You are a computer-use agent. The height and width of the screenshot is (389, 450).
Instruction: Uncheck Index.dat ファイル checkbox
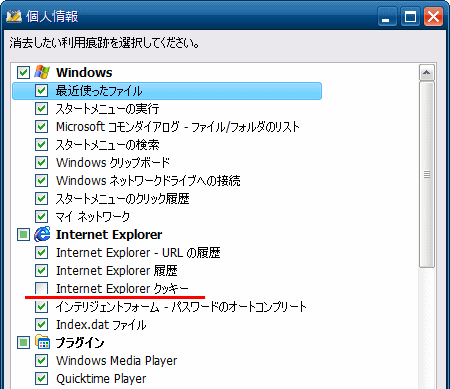point(41,324)
